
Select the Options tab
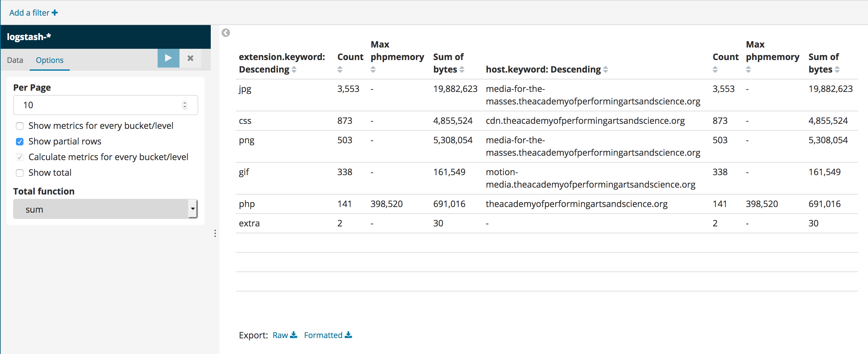click(49, 60)
